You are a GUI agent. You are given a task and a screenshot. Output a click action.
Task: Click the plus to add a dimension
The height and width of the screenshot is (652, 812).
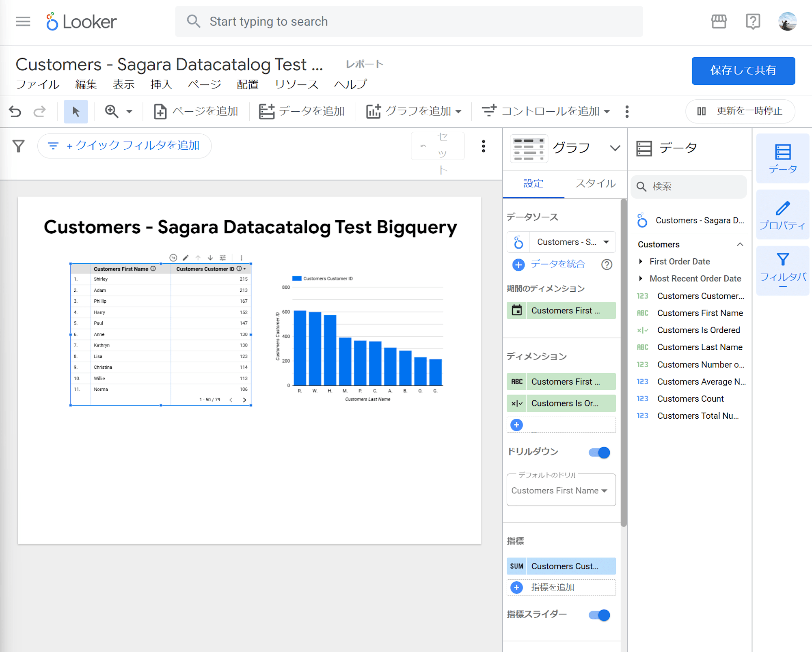tap(516, 425)
